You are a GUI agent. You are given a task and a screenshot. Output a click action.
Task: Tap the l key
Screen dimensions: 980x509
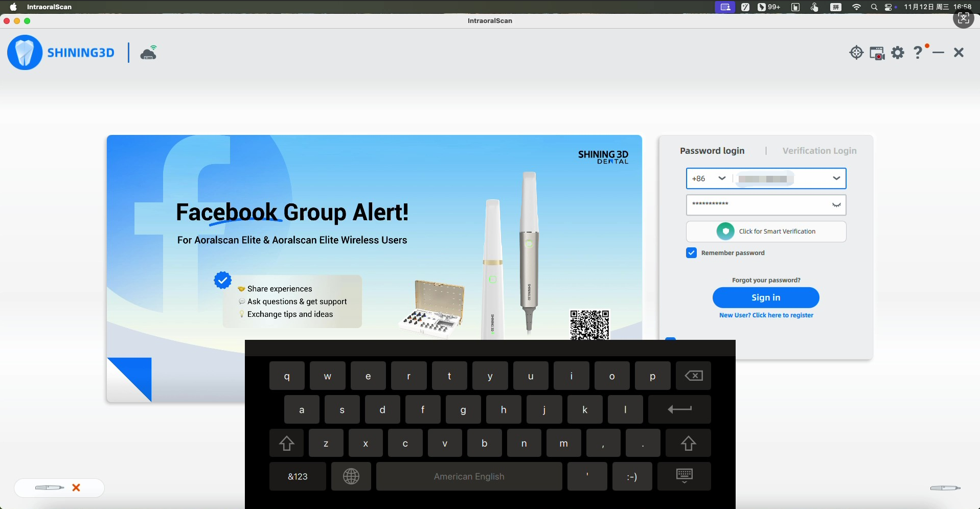625,409
